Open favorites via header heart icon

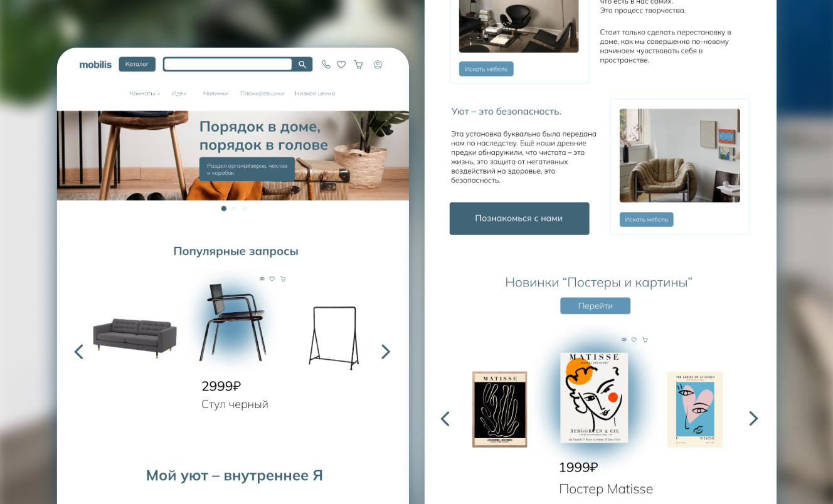point(341,65)
